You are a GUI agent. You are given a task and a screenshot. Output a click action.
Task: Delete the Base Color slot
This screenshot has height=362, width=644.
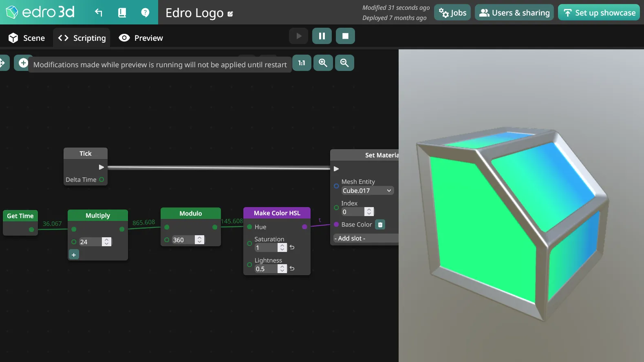tap(380, 225)
